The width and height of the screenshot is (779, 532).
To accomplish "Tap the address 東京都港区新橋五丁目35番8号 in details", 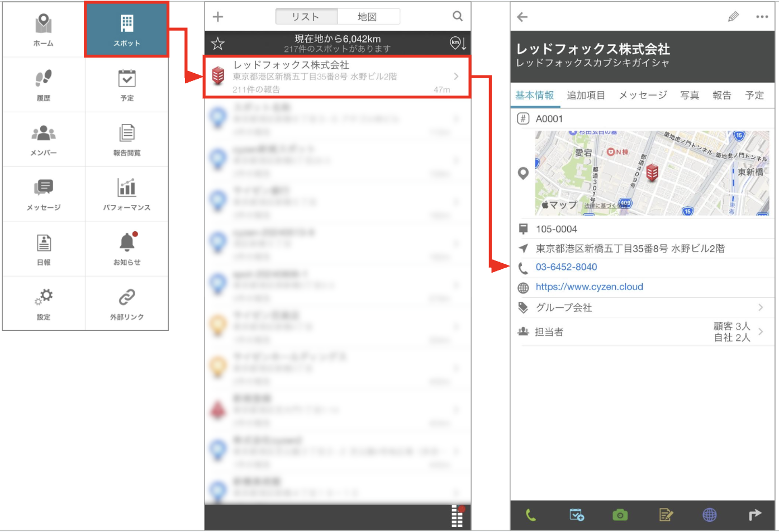I will [630, 249].
